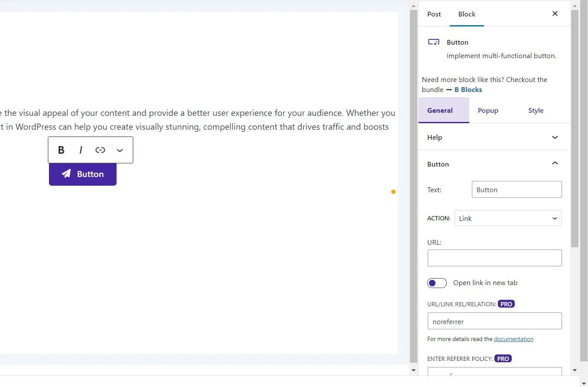Image resolution: width=588 pixels, height=387 pixels.
Task: Toggle Open link in new tab
Action: pyautogui.click(x=437, y=283)
